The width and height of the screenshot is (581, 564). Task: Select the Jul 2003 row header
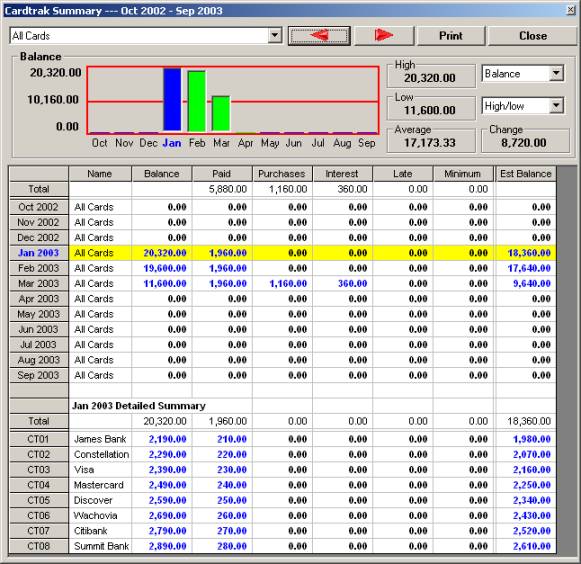[39, 345]
